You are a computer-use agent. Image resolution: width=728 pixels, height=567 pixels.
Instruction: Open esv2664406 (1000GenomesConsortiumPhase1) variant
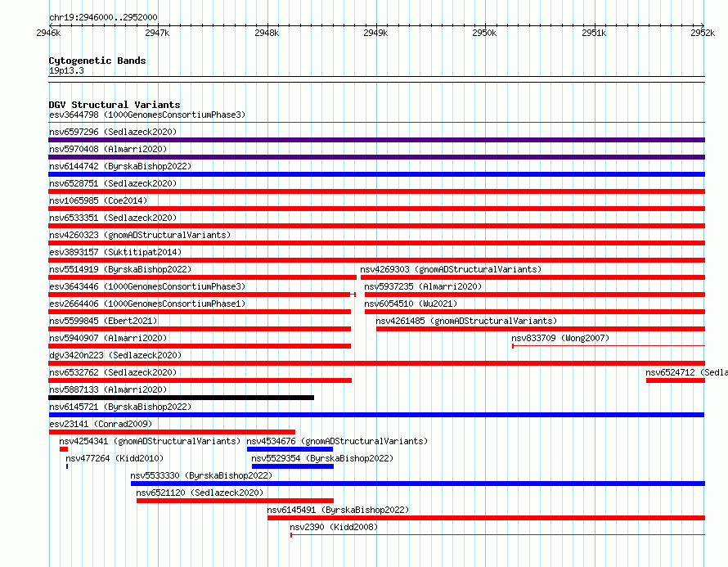point(147,304)
